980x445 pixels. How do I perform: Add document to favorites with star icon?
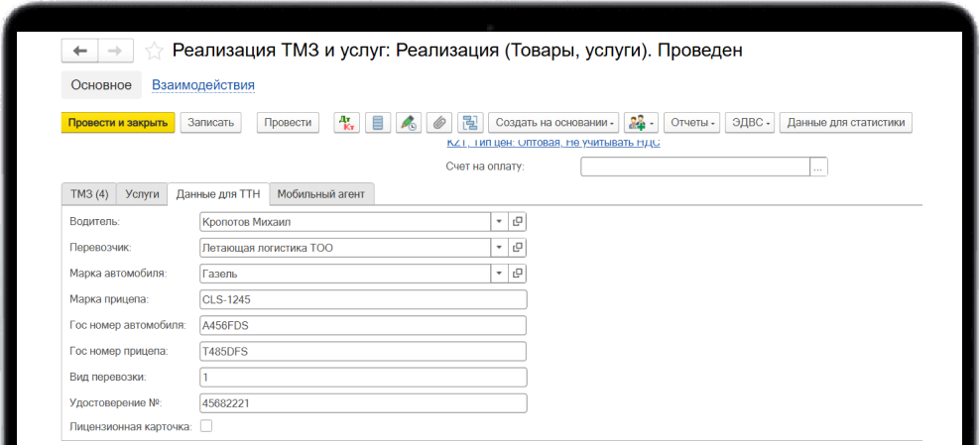(154, 51)
